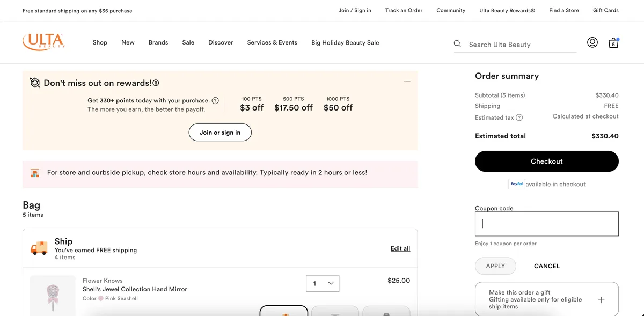644x316 pixels.
Task: Click Shell's Jewel Collection Hand Mirror title
Action: click(135, 289)
